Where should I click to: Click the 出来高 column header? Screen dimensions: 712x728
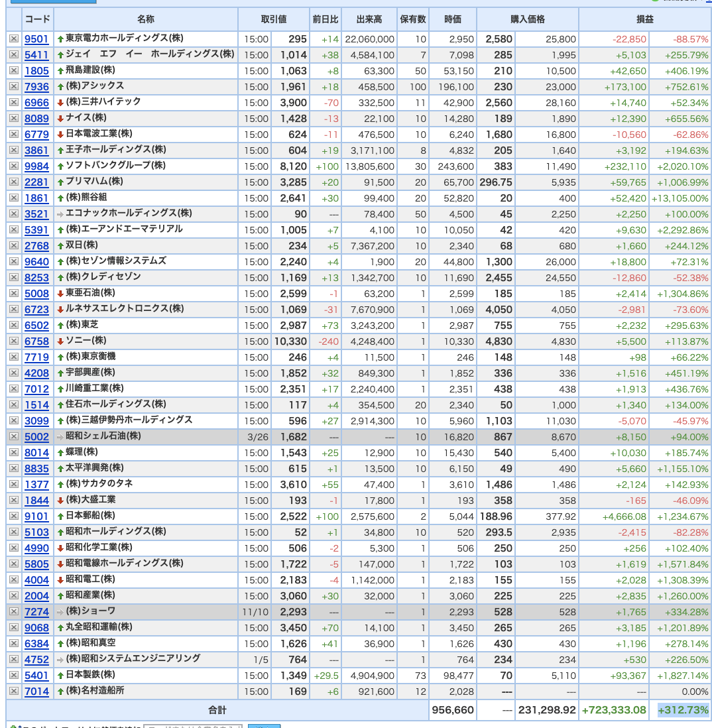tap(369, 19)
